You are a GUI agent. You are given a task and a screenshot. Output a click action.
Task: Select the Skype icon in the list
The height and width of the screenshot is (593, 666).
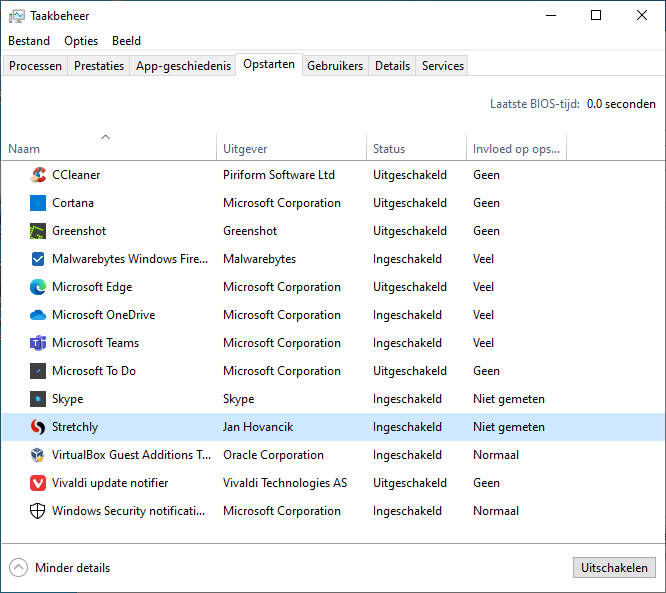tap(38, 399)
